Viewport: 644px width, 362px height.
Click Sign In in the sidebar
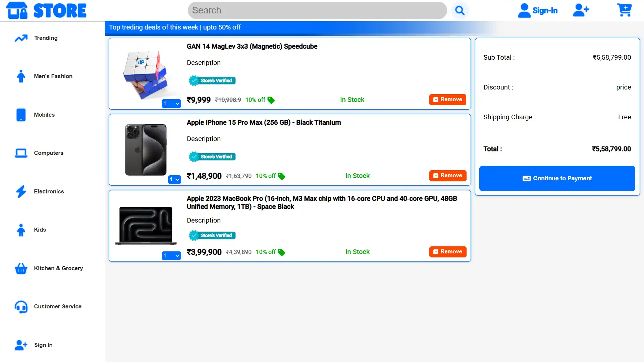43,345
